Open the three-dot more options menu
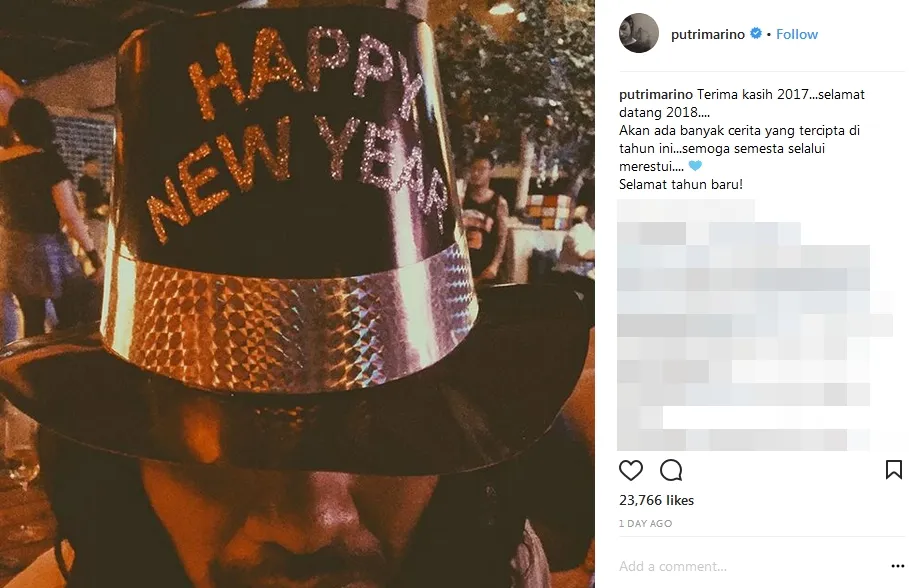This screenshot has height=588, width=909. pos(897,567)
